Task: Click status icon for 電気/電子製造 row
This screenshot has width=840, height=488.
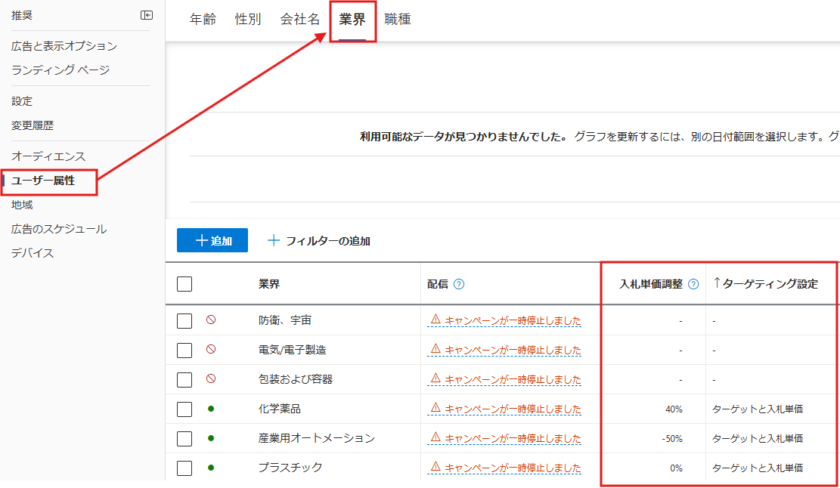Action: tap(211, 350)
